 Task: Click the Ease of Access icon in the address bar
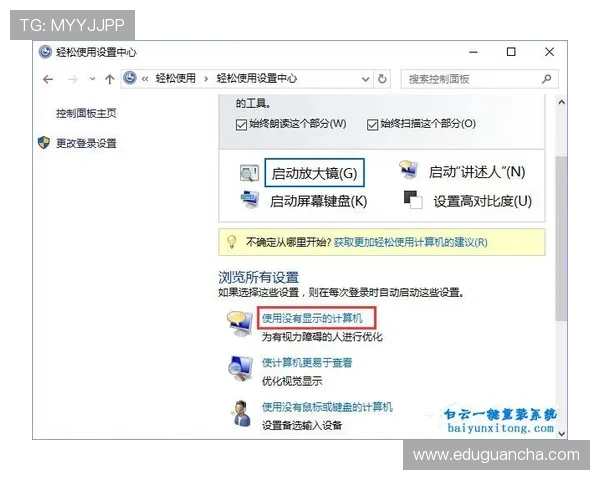130,78
